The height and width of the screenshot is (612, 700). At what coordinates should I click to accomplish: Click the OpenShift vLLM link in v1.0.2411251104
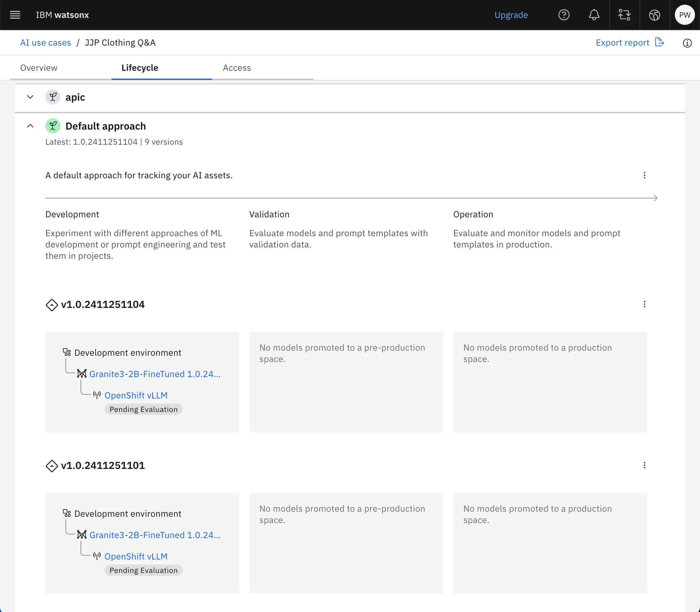point(136,395)
